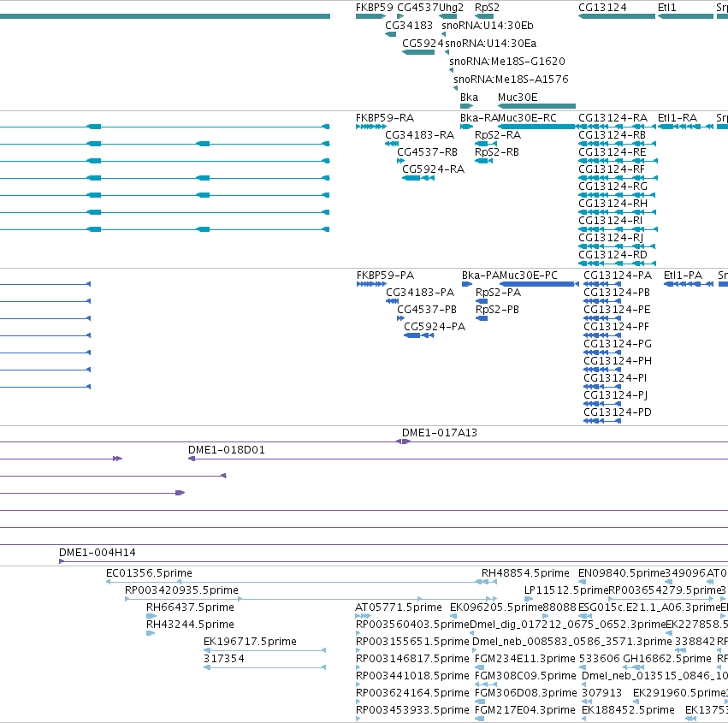Click the RH48854.5prime EST label
Screen dimensions: 728x723
point(525,573)
